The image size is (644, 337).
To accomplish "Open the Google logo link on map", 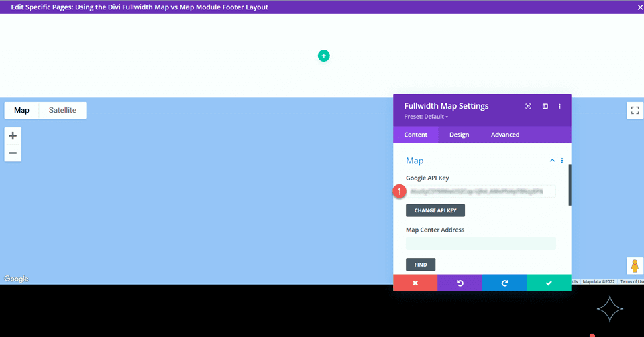I will 16,279.
